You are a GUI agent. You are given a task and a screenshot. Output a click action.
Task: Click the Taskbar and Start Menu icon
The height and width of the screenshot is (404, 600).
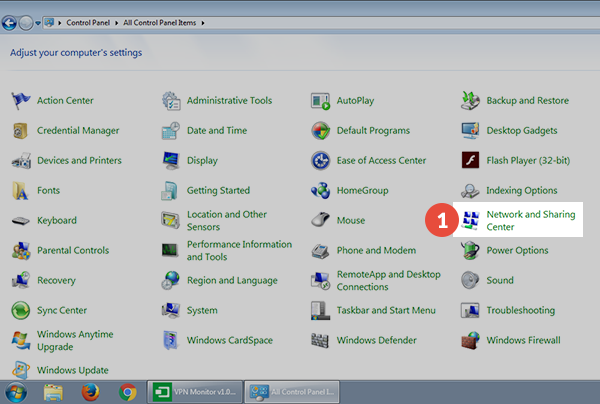(320, 310)
